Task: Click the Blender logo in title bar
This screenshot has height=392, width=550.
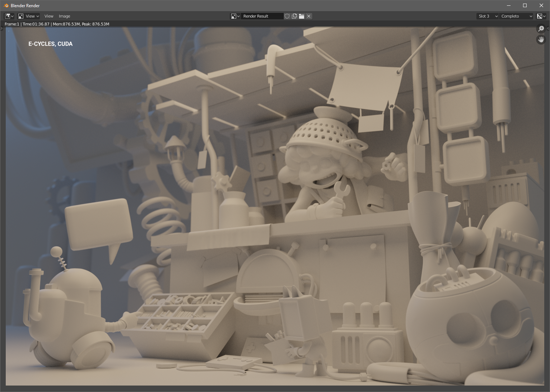Action: (6, 6)
